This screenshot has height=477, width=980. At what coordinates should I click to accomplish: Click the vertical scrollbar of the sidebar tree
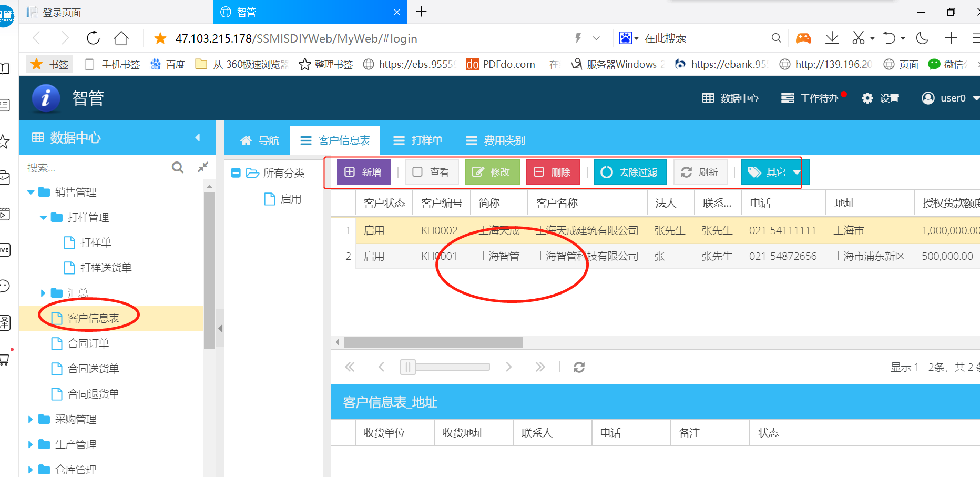[209, 270]
